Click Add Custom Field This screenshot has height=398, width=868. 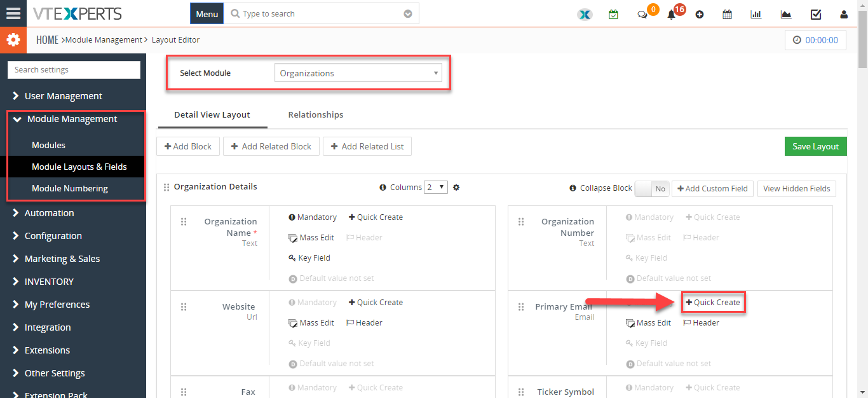click(x=712, y=189)
